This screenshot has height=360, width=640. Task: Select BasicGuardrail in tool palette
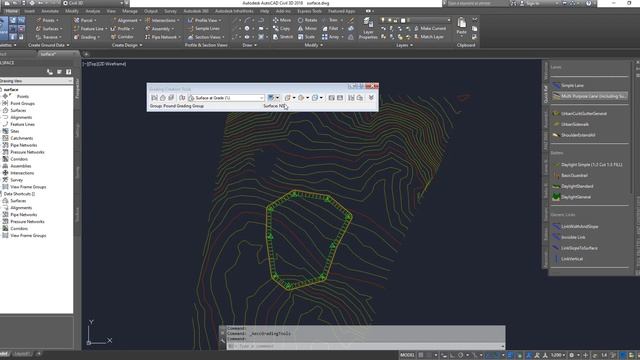click(x=570, y=176)
